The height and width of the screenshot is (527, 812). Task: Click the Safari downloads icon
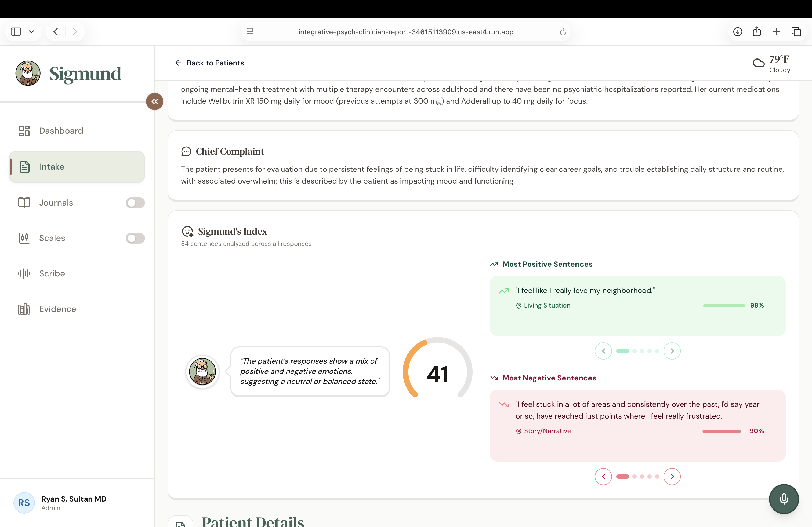pyautogui.click(x=738, y=32)
